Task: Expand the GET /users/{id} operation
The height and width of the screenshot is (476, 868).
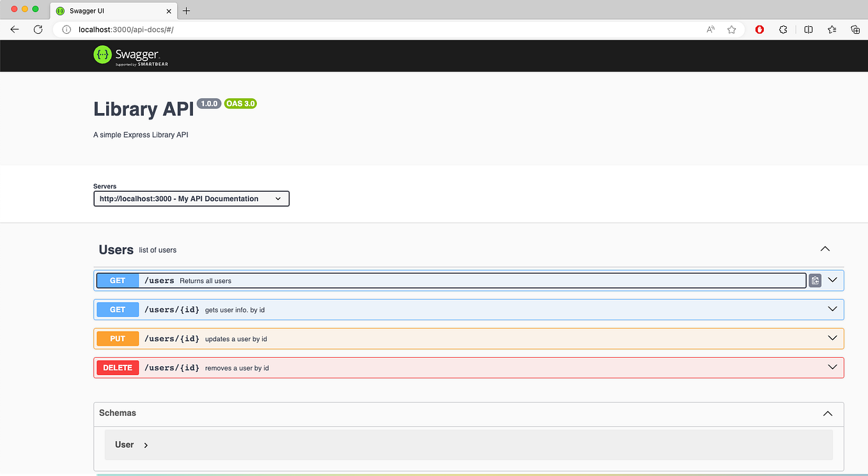Action: pos(832,309)
